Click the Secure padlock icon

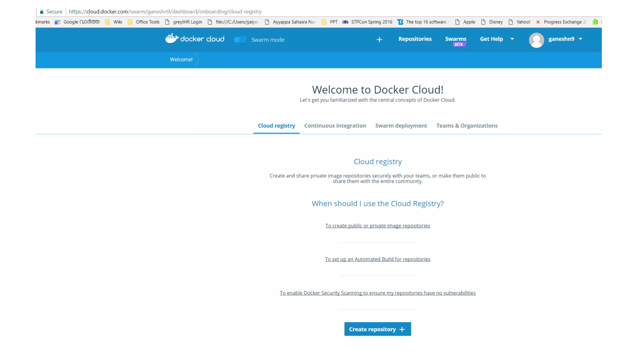coord(42,12)
